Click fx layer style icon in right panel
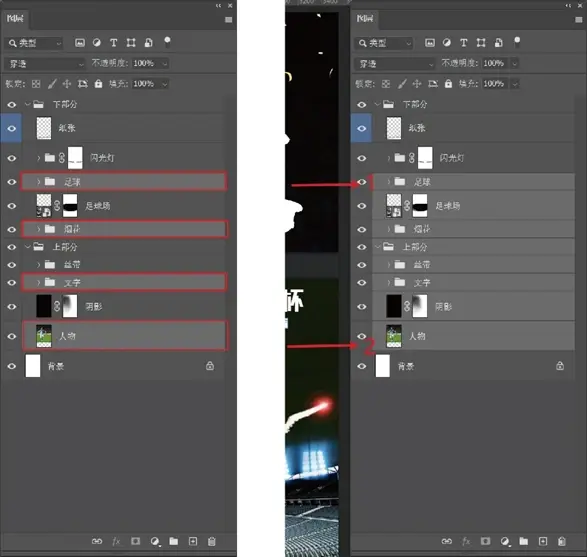Screen dimensions: 587x557 pyautogui.click(x=466, y=541)
